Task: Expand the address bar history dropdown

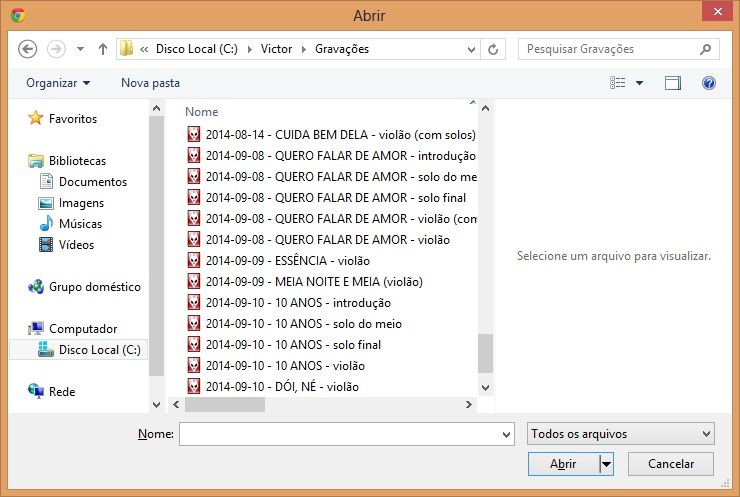Action: point(471,49)
